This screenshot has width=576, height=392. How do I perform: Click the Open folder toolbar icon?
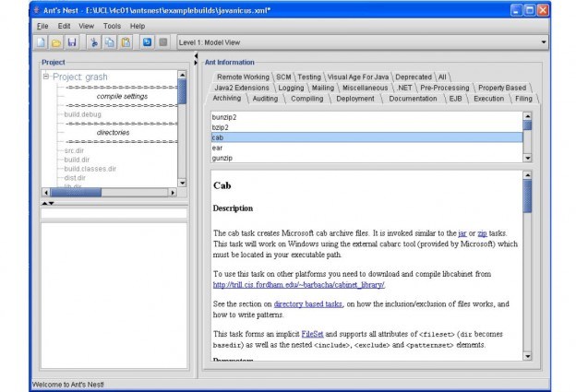(x=56, y=42)
